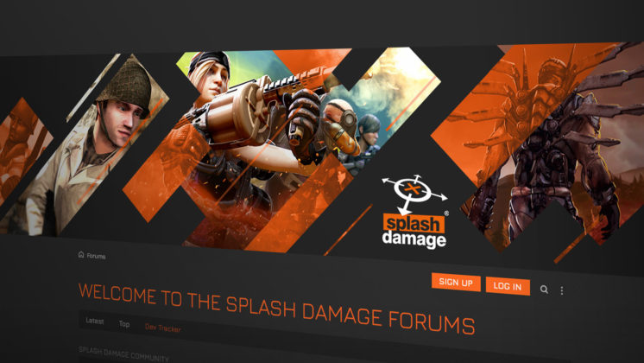644x363 pixels.
Task: Click the orange 'splash' logo wordmark
Action: click(x=414, y=224)
